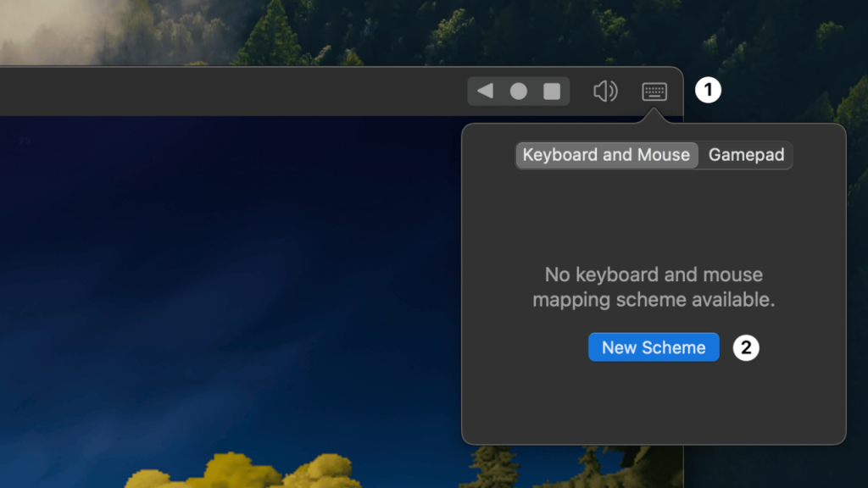Mute sound using the speaker icon
The image size is (868, 488).
605,91
